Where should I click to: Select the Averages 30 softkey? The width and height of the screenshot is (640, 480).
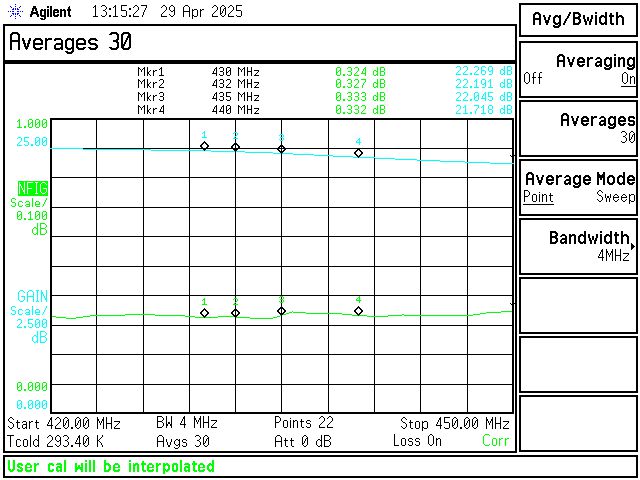pos(578,129)
